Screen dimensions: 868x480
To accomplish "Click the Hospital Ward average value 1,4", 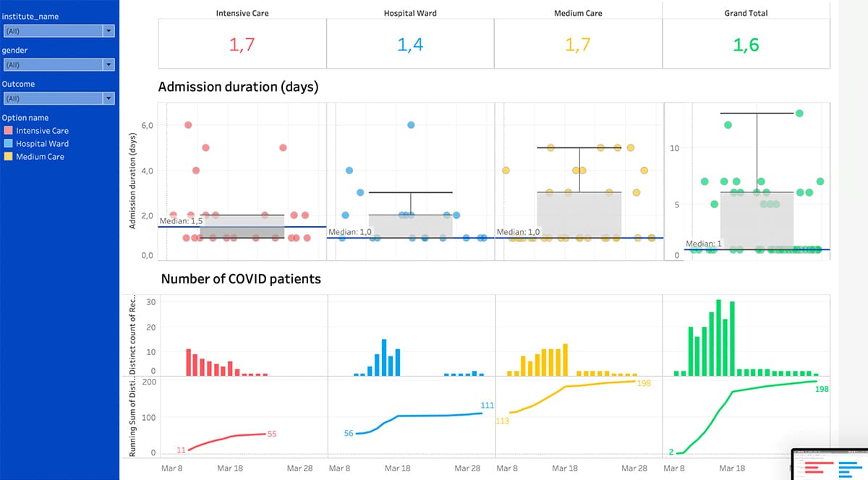I will click(x=410, y=44).
